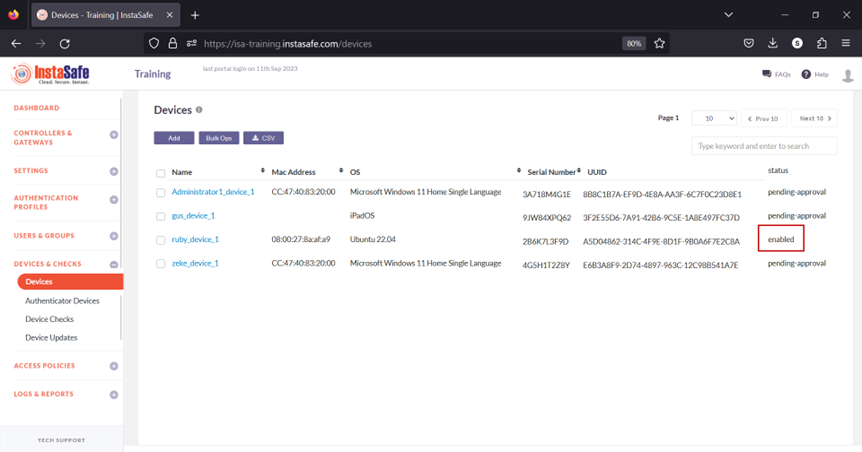Click the Devices info icon
Image resolution: width=862 pixels, height=452 pixels.
coord(199,110)
